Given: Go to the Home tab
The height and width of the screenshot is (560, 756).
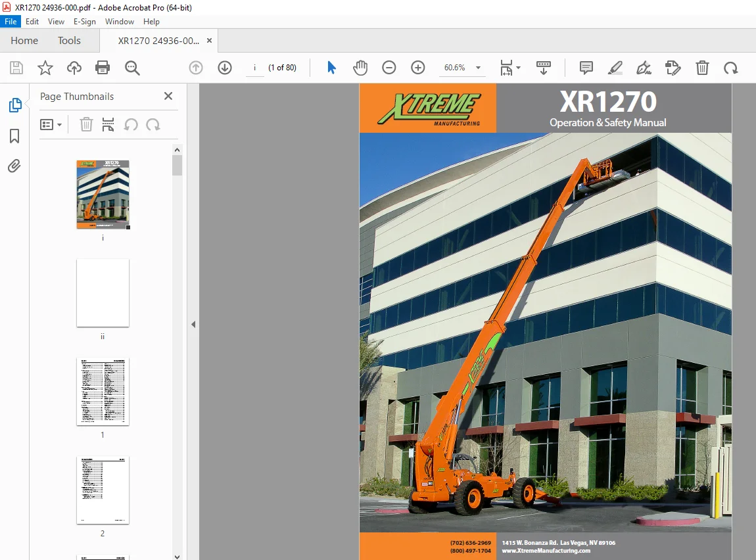Looking at the screenshot, I should pos(24,41).
